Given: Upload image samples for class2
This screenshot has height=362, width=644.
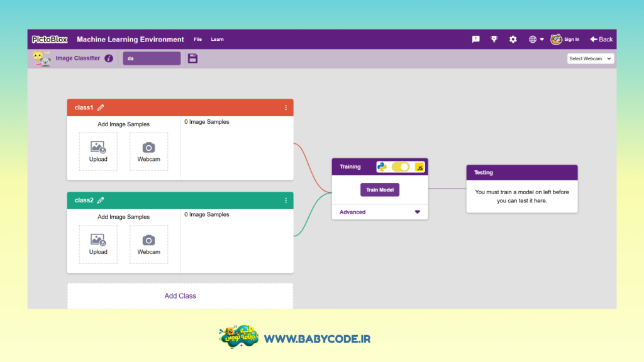Looking at the screenshot, I should point(98,244).
